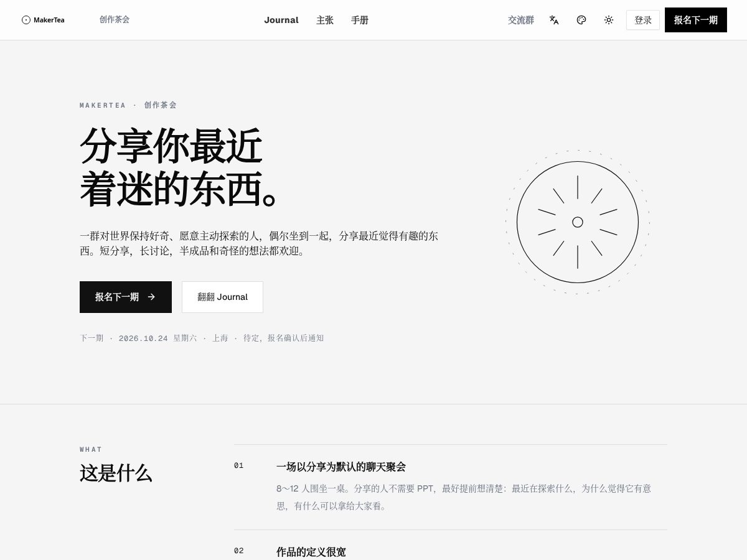Click hero 报名下一期 signup button
Image resolution: width=747 pixels, height=560 pixels.
(x=126, y=297)
